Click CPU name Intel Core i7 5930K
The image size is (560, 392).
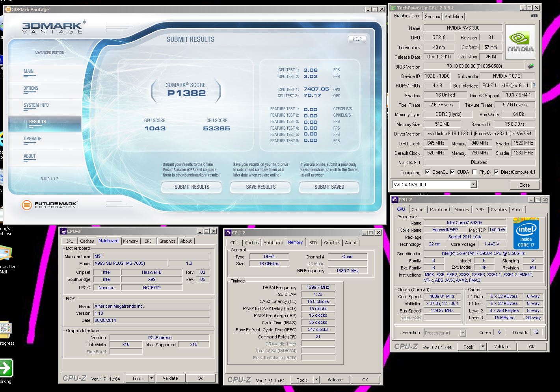464,223
